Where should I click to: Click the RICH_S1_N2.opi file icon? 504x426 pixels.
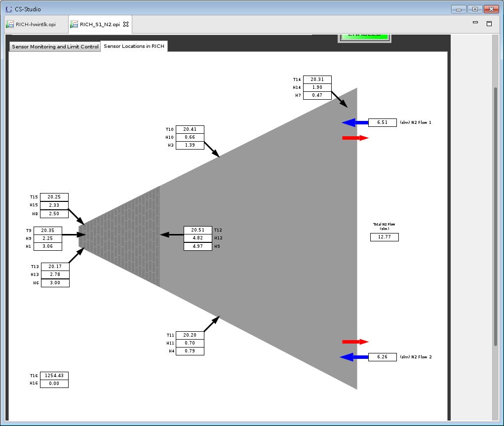(74, 25)
